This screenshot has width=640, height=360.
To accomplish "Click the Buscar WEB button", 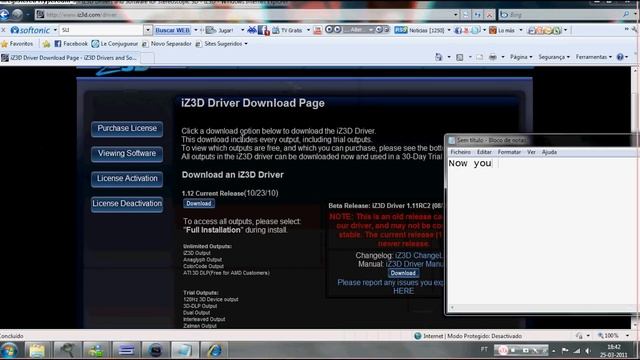I will pos(173,30).
